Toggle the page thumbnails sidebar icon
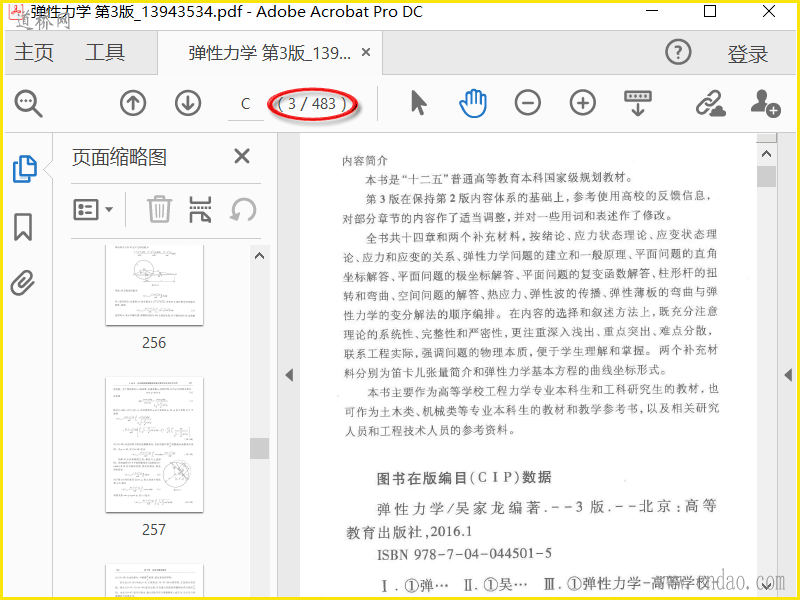 (x=24, y=169)
